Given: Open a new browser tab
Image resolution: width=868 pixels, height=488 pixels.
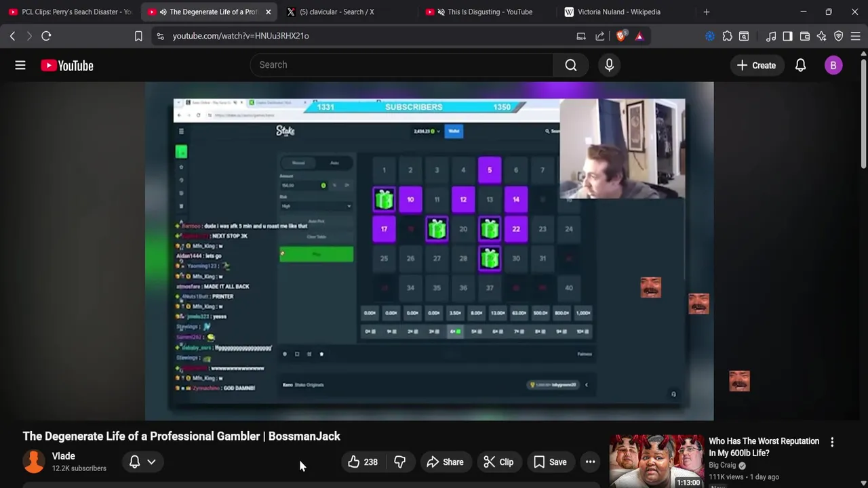Looking at the screenshot, I should (707, 12).
